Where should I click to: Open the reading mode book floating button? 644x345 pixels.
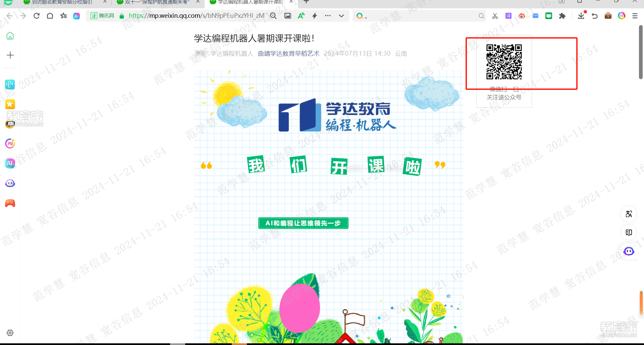(x=629, y=232)
